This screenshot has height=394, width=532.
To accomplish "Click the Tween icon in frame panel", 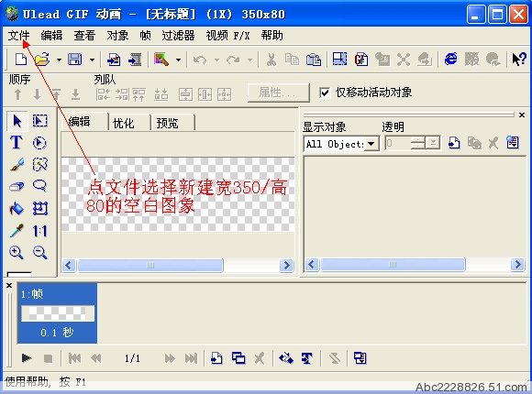I will [x=286, y=357].
